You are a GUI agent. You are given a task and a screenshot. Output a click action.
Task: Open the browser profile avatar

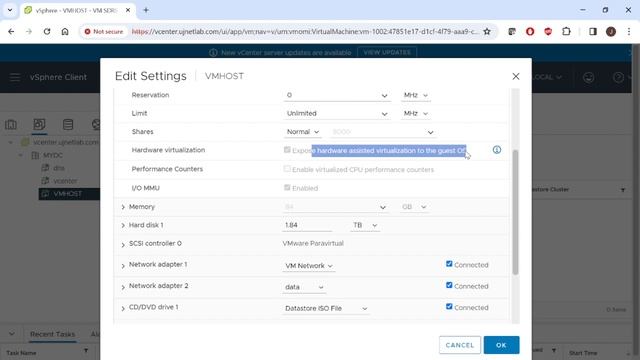(611, 31)
